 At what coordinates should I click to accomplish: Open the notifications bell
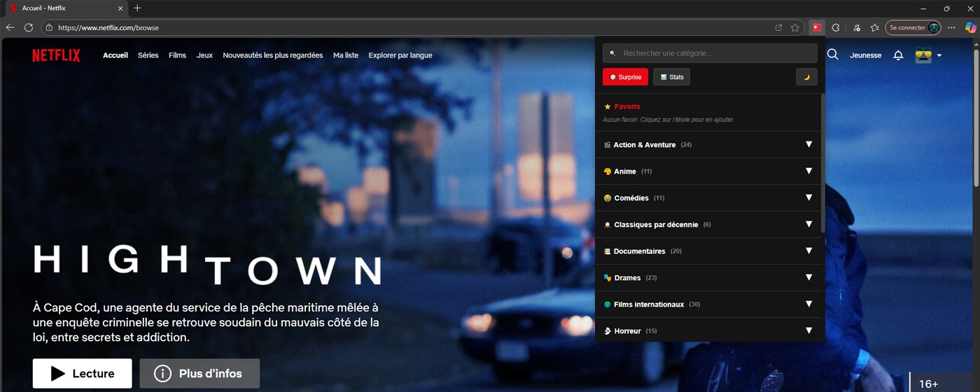[899, 55]
